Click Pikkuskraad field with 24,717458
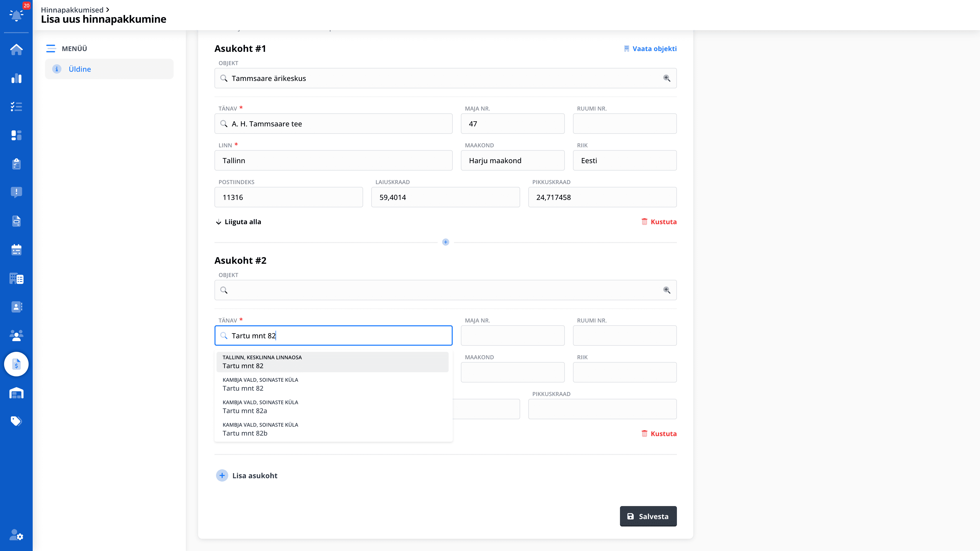The width and height of the screenshot is (980, 551). [x=603, y=197]
